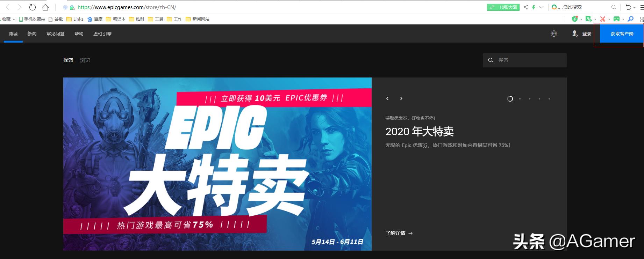The image size is (644, 259).
Task: Focus the store 搜索 search field
Action: click(525, 60)
